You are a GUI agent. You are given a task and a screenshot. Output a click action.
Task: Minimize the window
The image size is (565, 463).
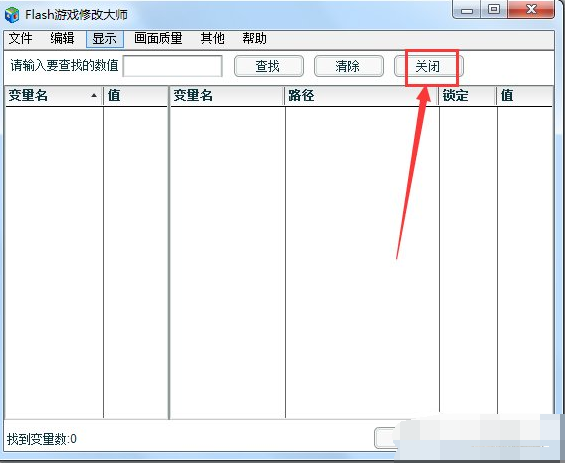[x=467, y=9]
